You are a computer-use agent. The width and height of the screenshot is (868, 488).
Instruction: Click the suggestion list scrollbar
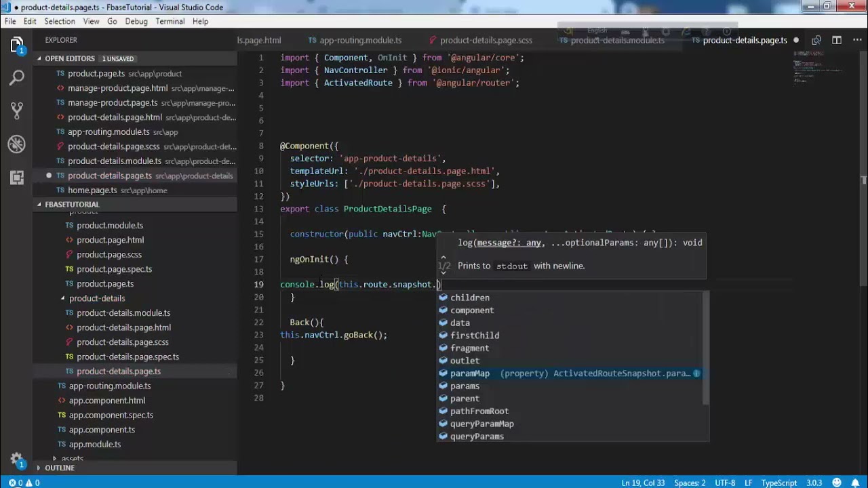pos(706,349)
